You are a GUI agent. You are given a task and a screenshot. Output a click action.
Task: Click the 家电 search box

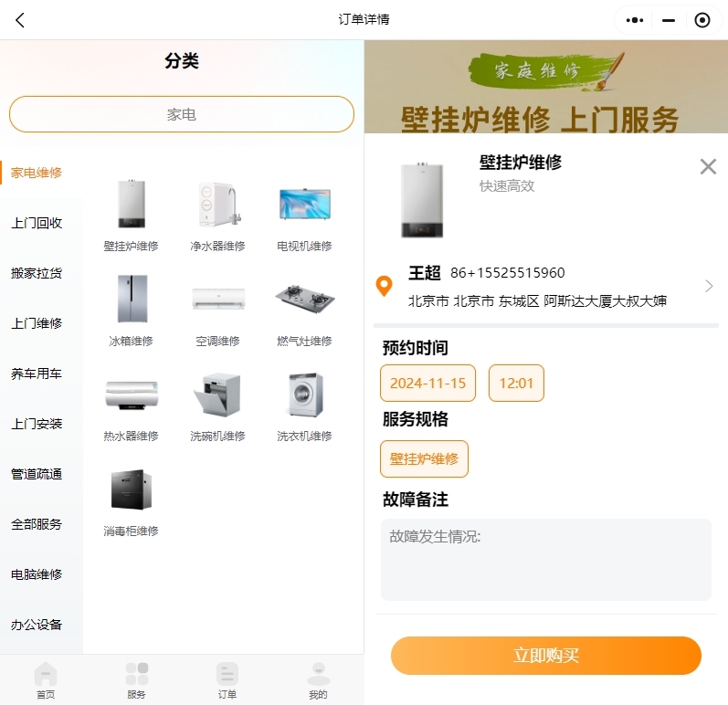coord(182,114)
